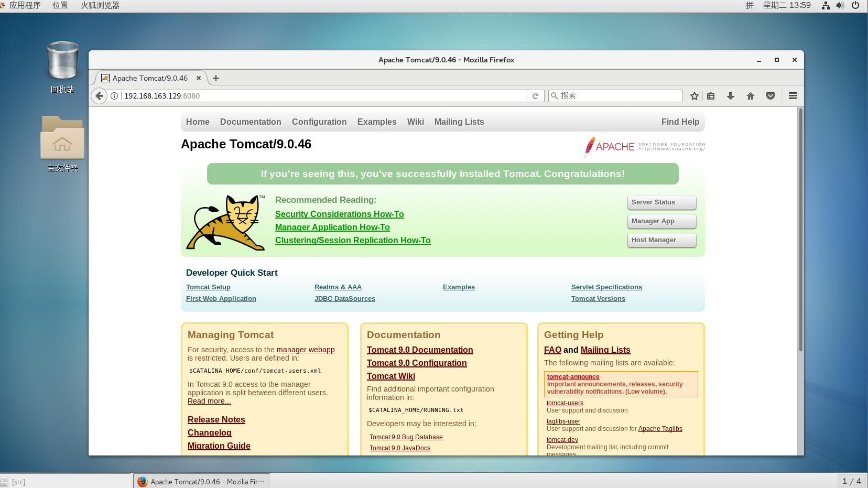Open Wiki in Tomcat nav bar
This screenshot has width=868, height=488.
coord(416,122)
